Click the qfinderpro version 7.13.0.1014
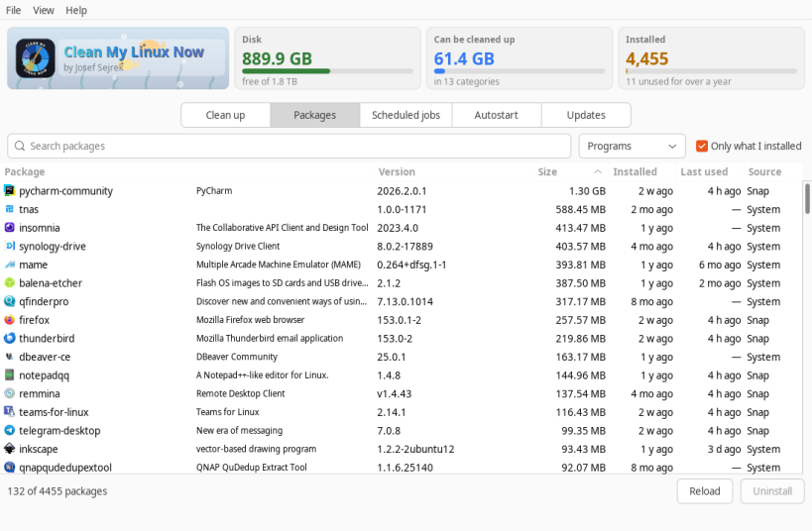 click(x=405, y=302)
